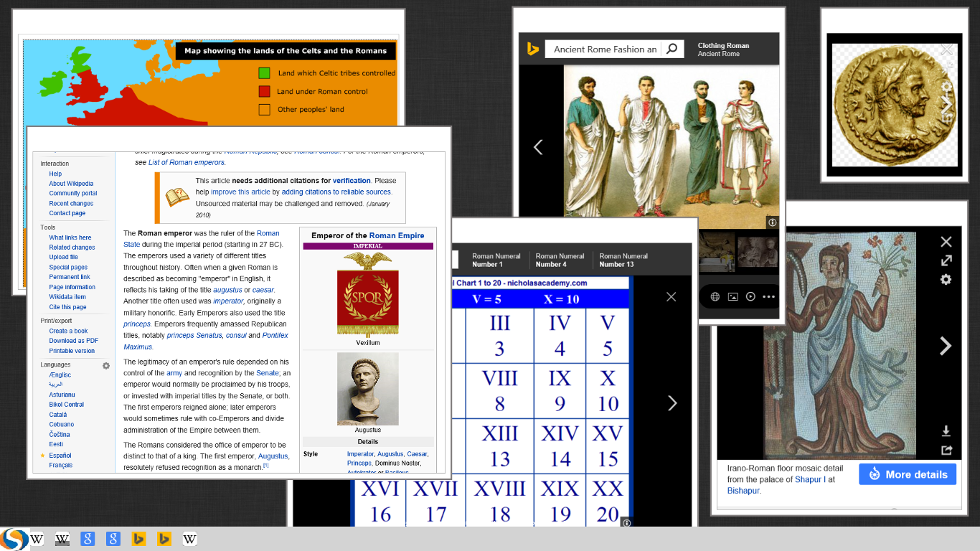Open the Printable version link
The width and height of the screenshot is (980, 551).
click(x=72, y=351)
